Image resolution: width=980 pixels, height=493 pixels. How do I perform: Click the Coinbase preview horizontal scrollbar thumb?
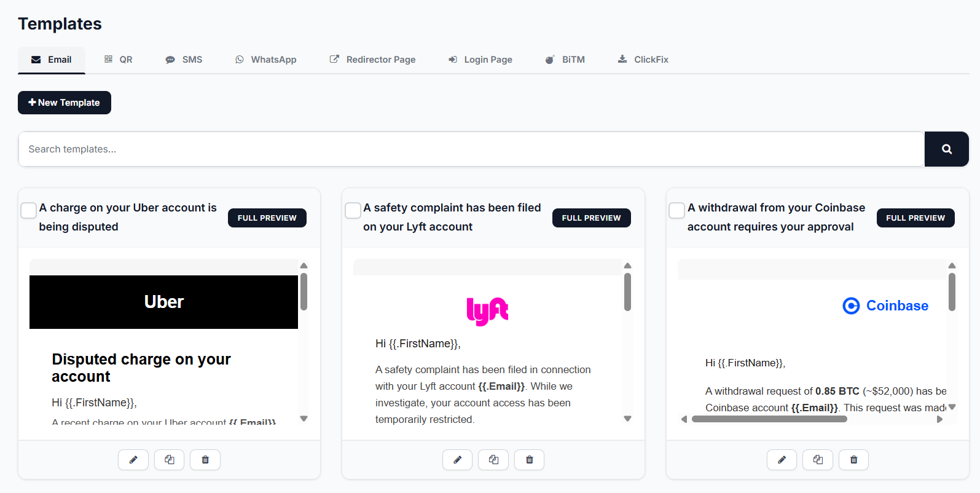point(769,419)
